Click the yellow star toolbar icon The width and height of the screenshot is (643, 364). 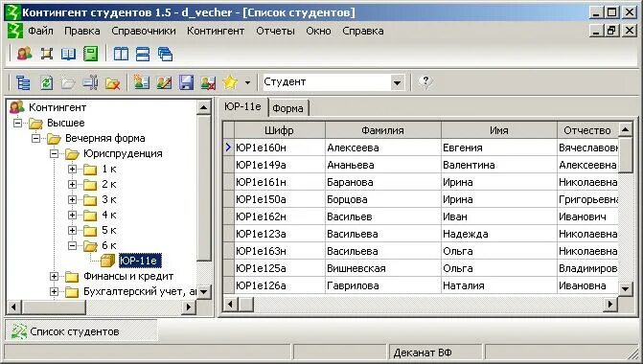point(230,82)
